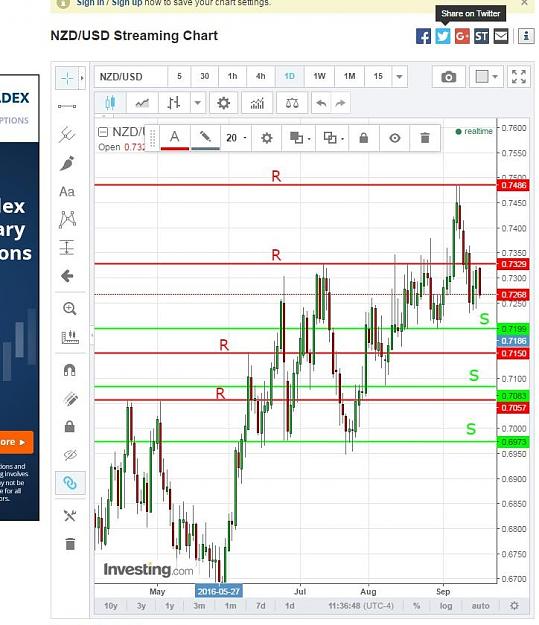539x625 pixels.
Task: Toggle log scale mode
Action: coord(446,606)
